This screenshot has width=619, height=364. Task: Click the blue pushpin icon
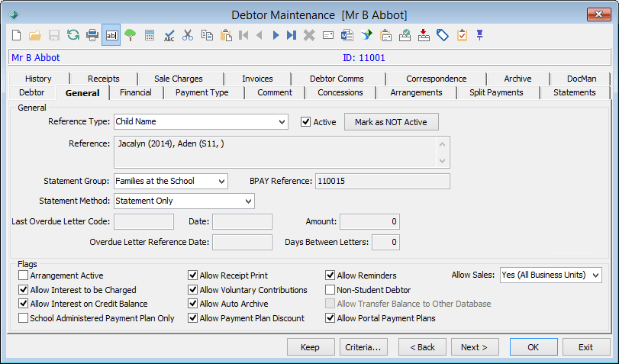(x=479, y=35)
